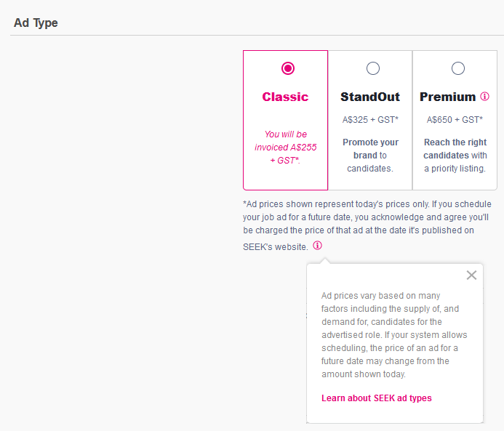Open the Learn about SEEK ad types link

click(x=377, y=398)
